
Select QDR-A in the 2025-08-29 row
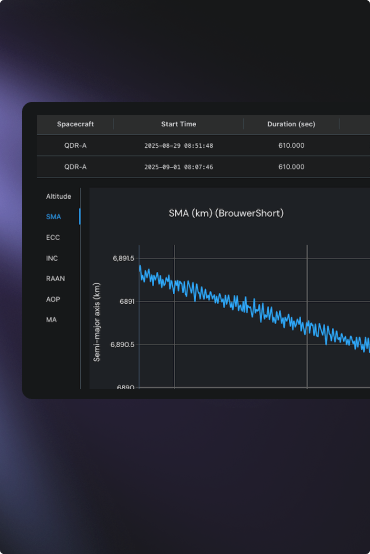(x=75, y=146)
